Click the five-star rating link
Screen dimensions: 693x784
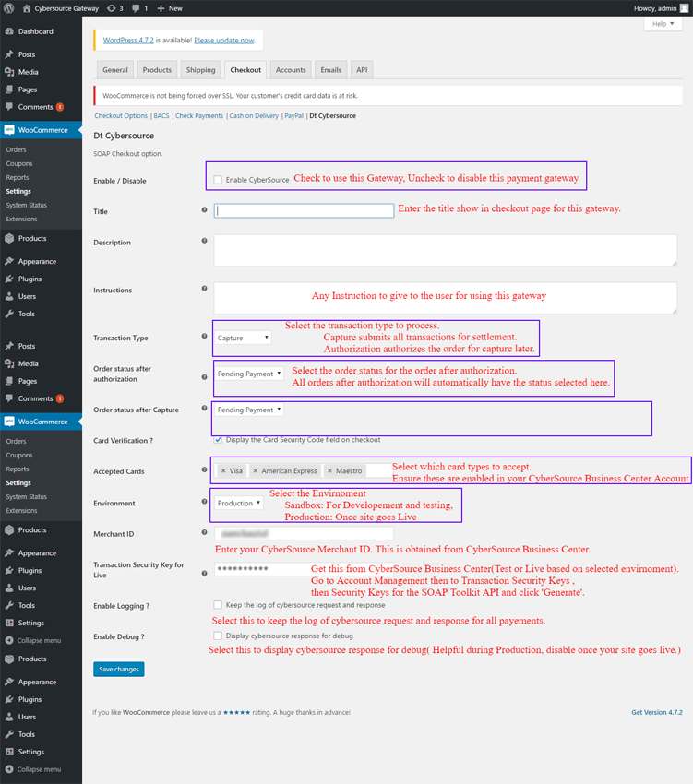(236, 712)
